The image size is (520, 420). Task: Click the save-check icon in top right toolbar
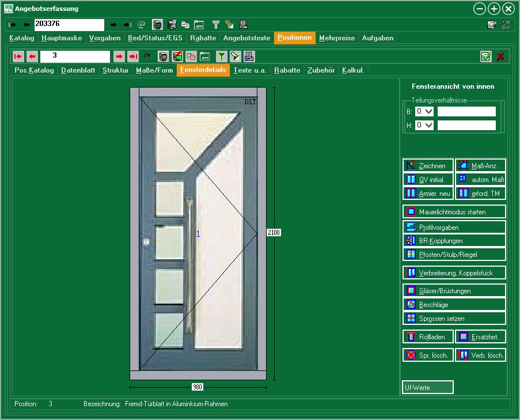coord(491,25)
